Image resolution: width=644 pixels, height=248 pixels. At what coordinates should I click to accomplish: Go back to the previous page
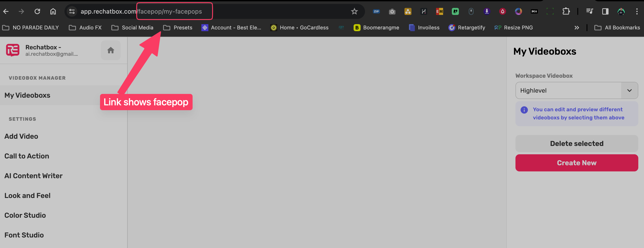click(x=6, y=11)
